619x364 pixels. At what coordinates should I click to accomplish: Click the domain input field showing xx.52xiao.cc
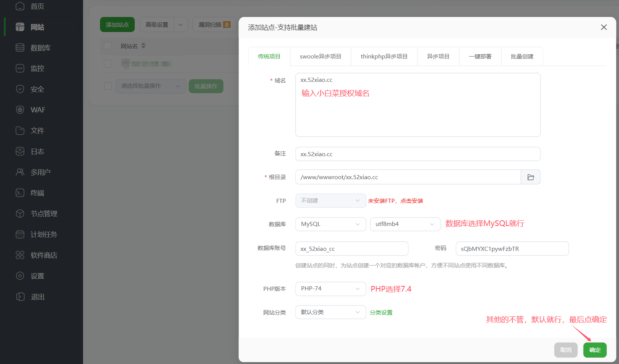point(418,105)
